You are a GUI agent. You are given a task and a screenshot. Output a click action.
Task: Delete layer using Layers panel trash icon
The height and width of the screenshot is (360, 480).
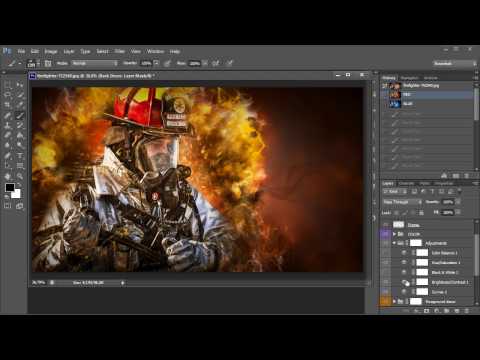pos(467,311)
